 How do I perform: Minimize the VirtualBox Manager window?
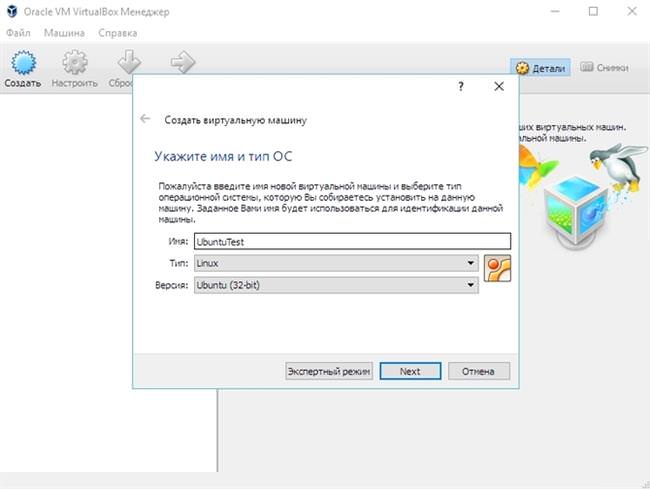tap(555, 11)
